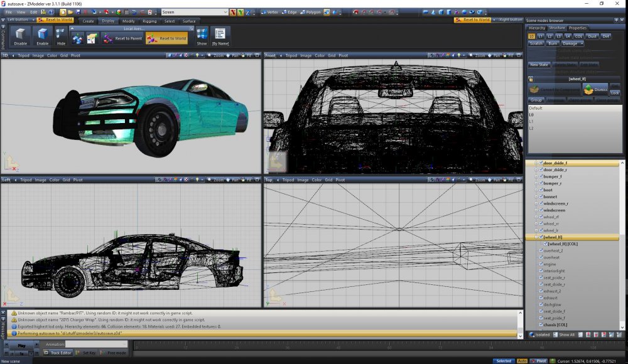Collapse the [wheel_lf] tree node
Image resolution: width=628 pixels, height=364 pixels.
coord(536,237)
